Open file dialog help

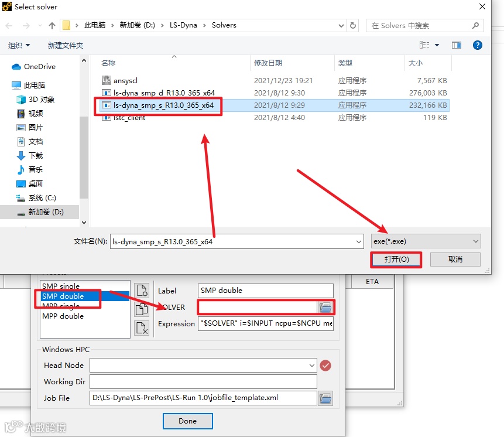[477, 45]
